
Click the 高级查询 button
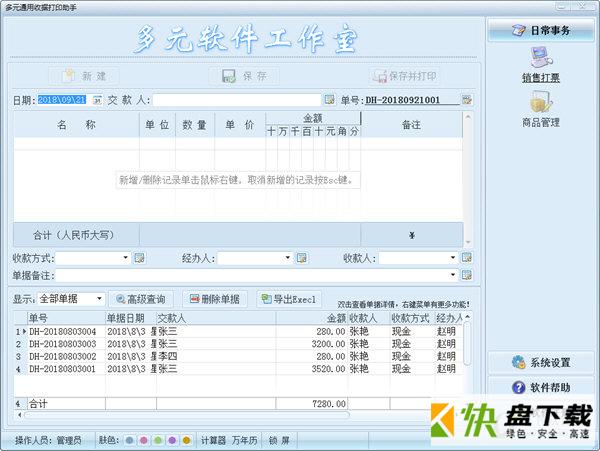click(141, 299)
